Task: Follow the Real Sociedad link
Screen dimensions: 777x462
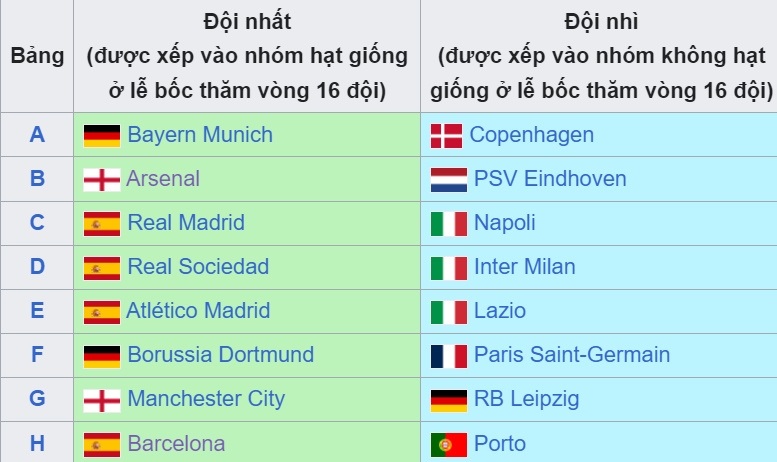Action: [x=198, y=267]
